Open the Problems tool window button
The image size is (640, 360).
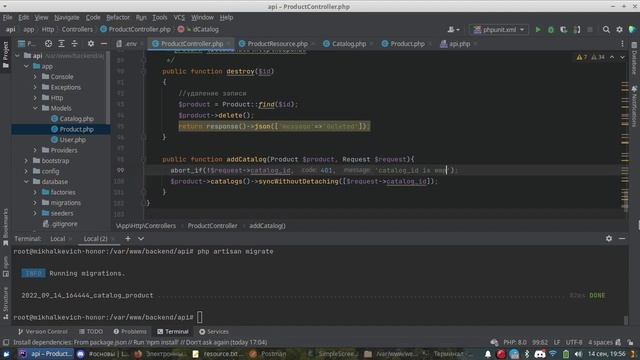pyautogui.click(x=130, y=332)
